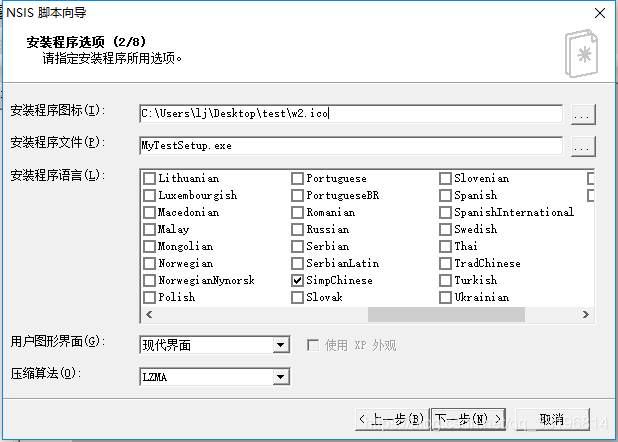Check the Slovenian language box
This screenshot has width=618, height=442.
(x=445, y=178)
